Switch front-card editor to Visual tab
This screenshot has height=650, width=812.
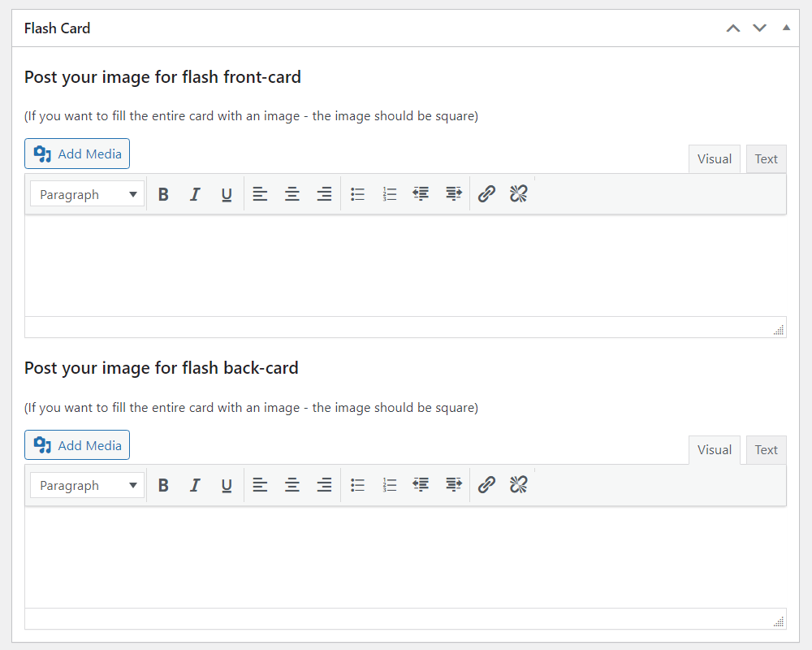(x=714, y=159)
